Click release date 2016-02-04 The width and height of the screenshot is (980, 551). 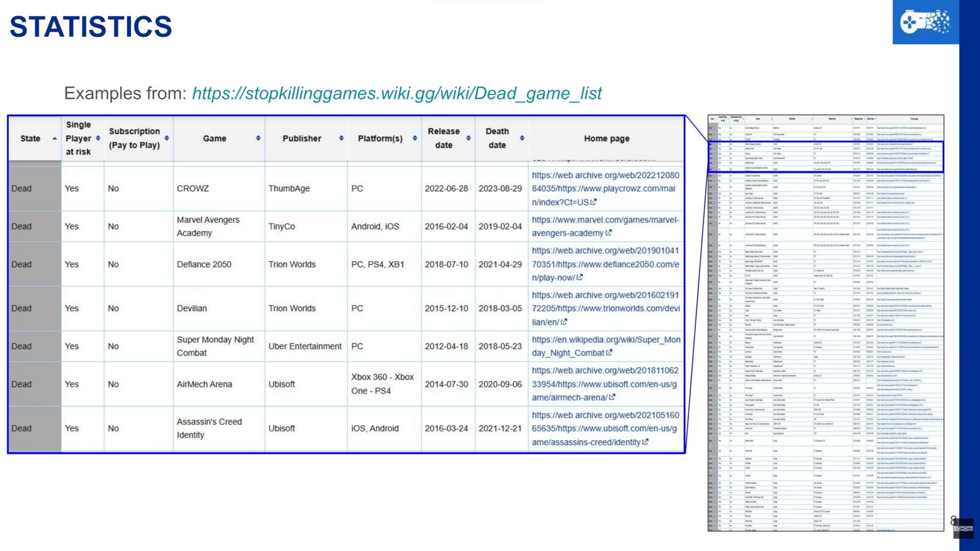coord(447,227)
